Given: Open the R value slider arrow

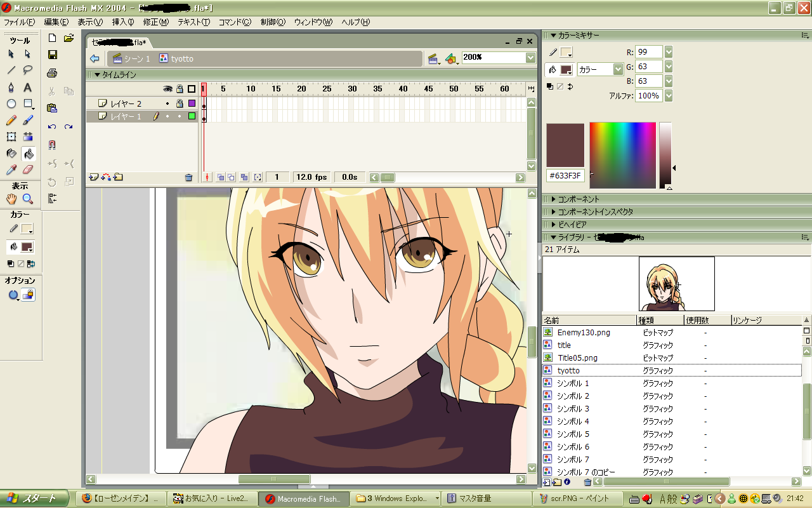Looking at the screenshot, I should [669, 52].
